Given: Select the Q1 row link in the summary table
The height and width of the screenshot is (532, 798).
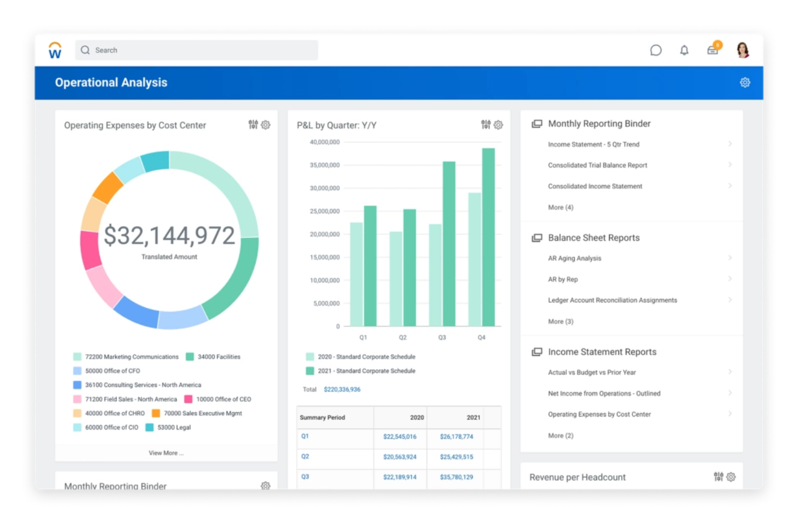Looking at the screenshot, I should (x=305, y=437).
